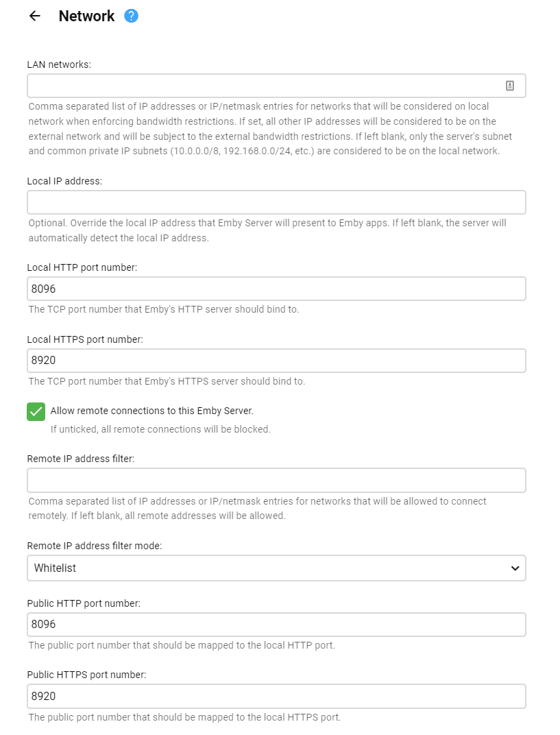Image resolution: width=560 pixels, height=735 pixels.
Task: Click the back arrow beside Network
Action: (35, 16)
